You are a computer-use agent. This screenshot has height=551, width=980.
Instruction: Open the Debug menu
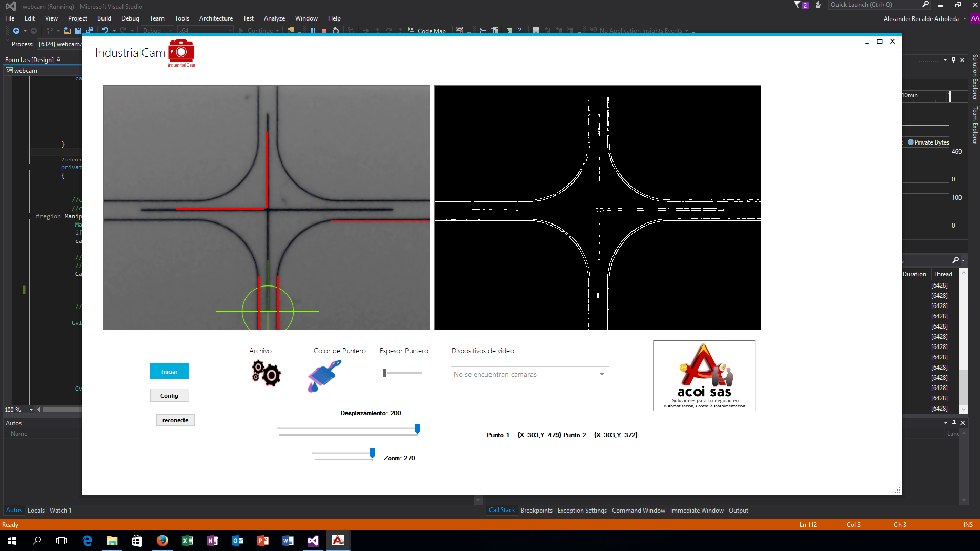(130, 18)
